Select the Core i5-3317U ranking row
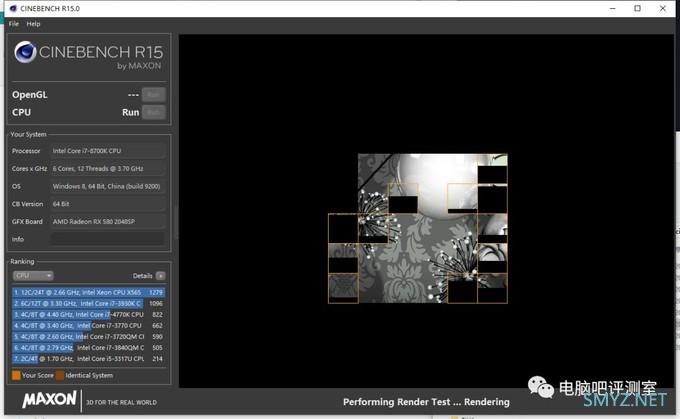This screenshot has width=680, height=419. click(x=88, y=359)
